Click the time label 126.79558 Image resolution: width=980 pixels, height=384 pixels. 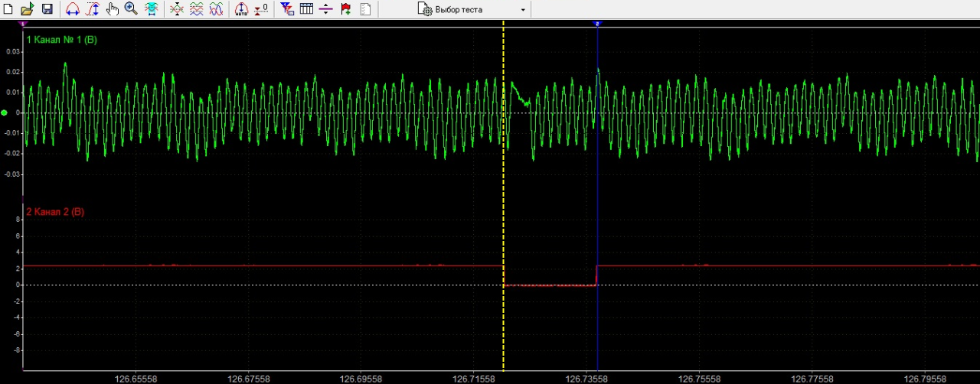925,378
